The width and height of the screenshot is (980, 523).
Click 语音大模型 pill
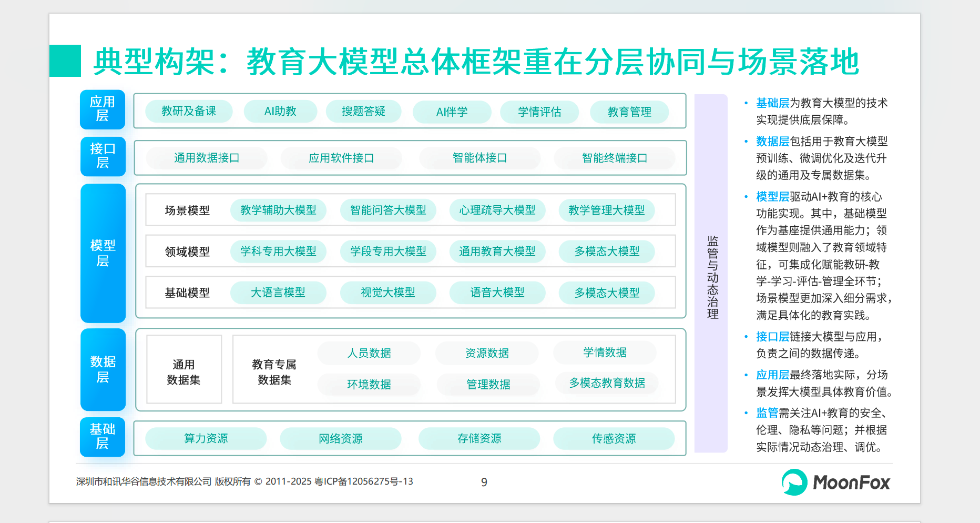click(497, 293)
